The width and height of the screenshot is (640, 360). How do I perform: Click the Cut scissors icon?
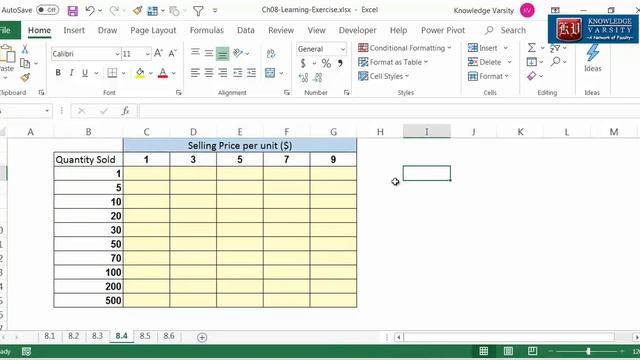(x=25, y=49)
